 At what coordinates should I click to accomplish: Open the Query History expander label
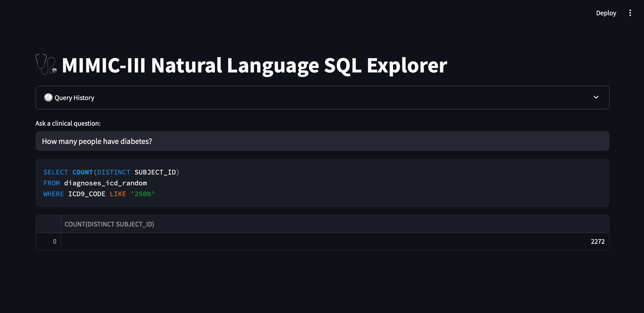click(74, 98)
